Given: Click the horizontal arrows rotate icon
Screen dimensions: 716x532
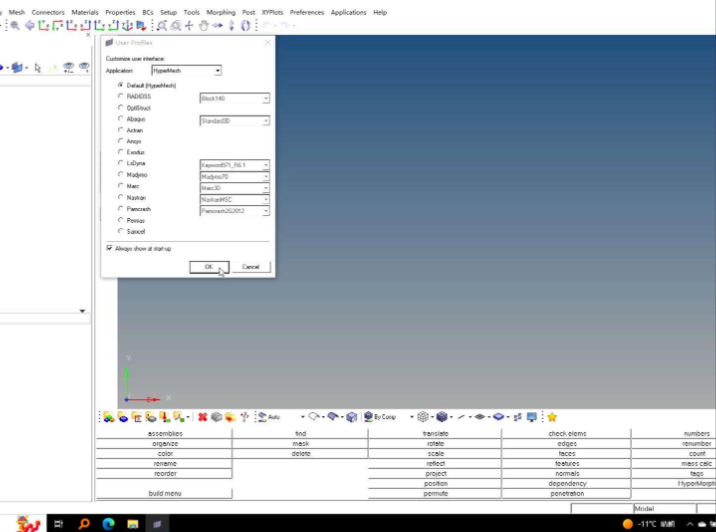Looking at the screenshot, I should [x=217, y=26].
